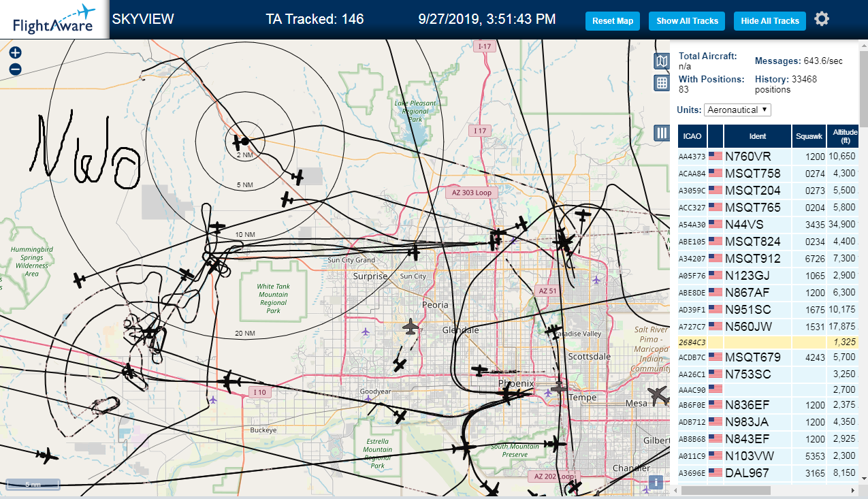Screen dimensions: 868x499
Task: Select the grey aircraft icon above Glendale
Action: coord(411,327)
